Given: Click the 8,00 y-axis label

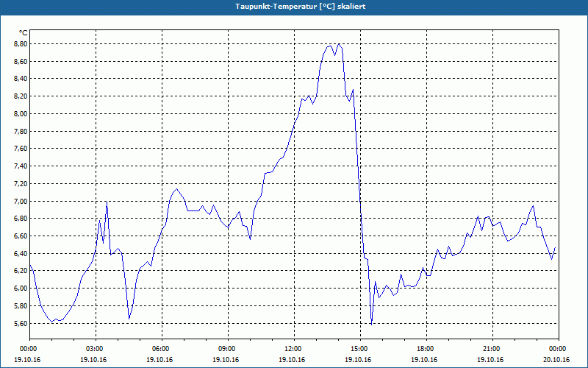Looking at the screenshot, I should click(21, 114).
